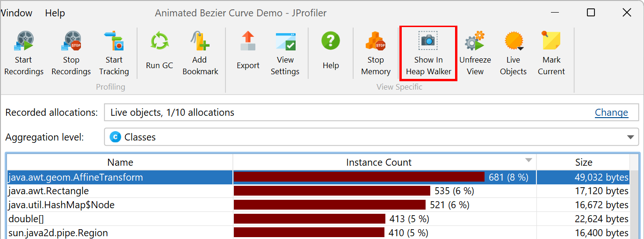Open the Window menu

[x=16, y=13]
